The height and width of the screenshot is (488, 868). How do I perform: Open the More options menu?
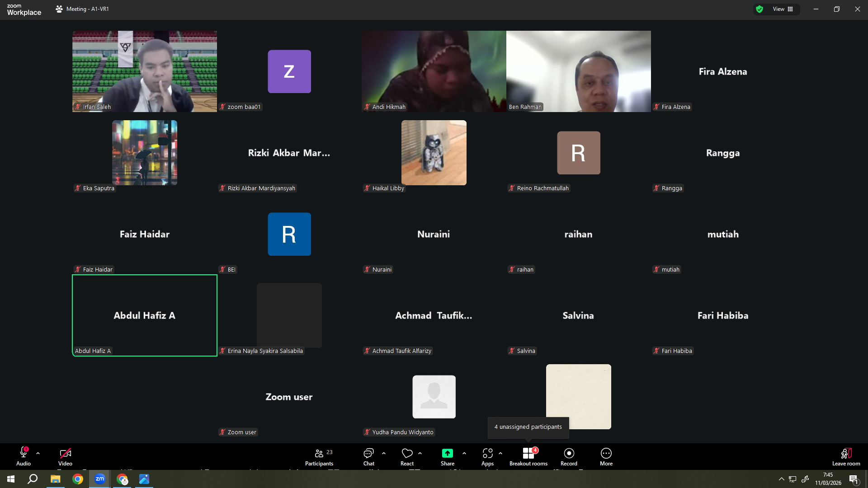(606, 456)
